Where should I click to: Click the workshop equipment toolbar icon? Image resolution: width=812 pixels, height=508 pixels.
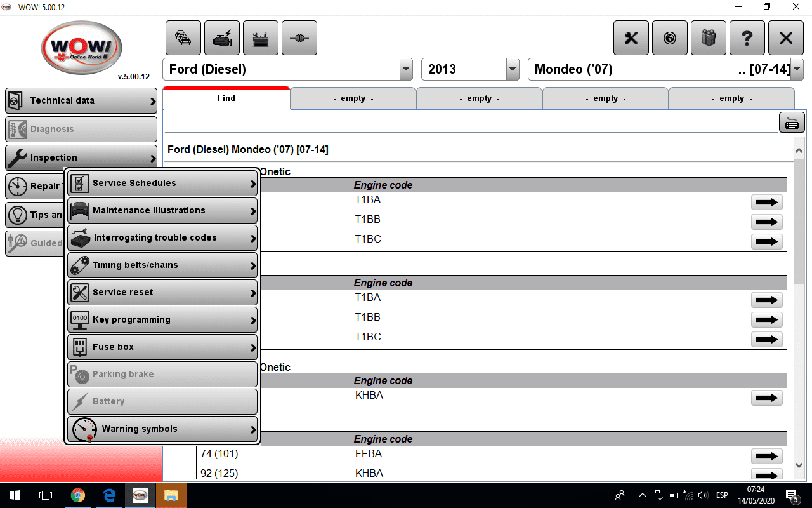pyautogui.click(x=260, y=38)
